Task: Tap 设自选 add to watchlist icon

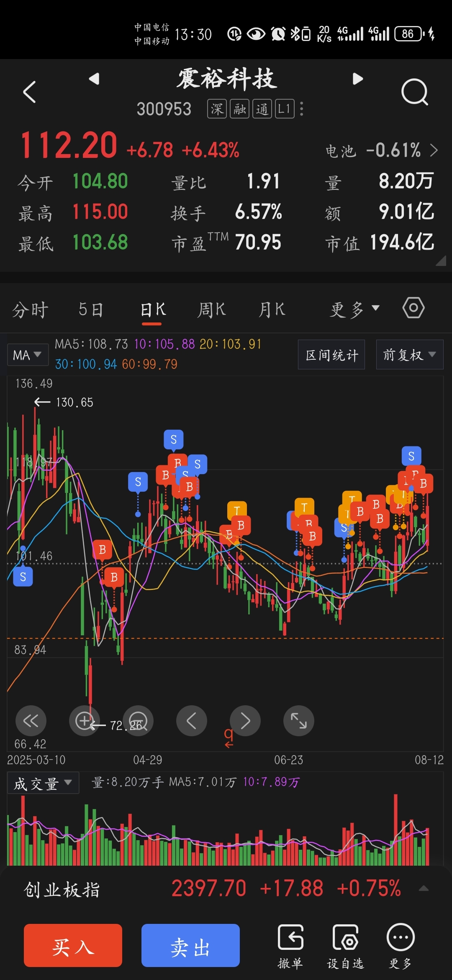Action: click(345, 946)
